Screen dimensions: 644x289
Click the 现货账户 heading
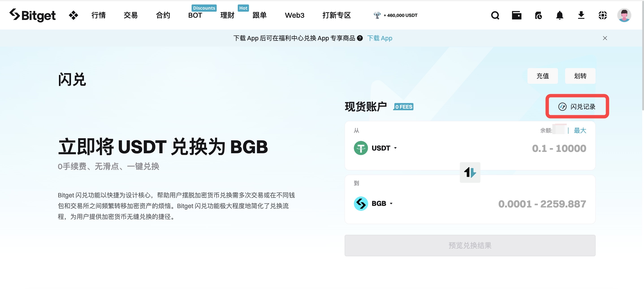[365, 107]
